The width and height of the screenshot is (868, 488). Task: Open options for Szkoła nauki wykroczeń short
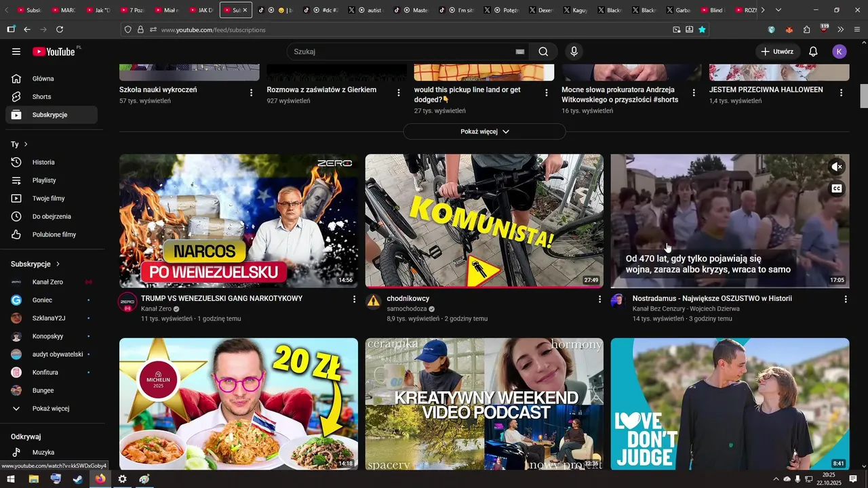point(252,93)
